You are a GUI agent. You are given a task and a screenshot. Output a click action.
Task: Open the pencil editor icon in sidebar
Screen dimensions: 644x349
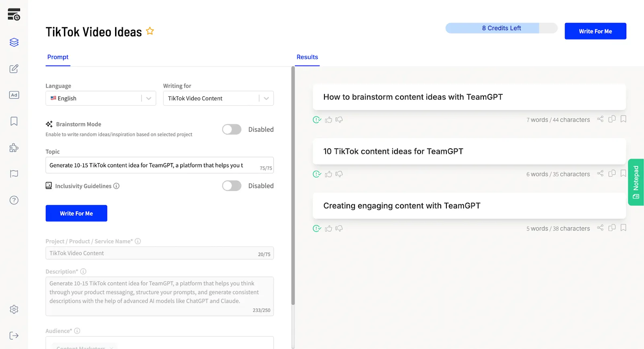tap(14, 69)
